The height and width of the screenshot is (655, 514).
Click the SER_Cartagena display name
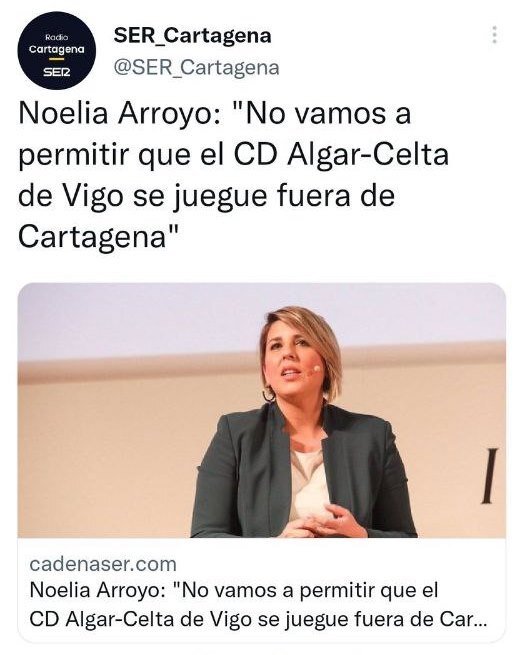pyautogui.click(x=192, y=35)
